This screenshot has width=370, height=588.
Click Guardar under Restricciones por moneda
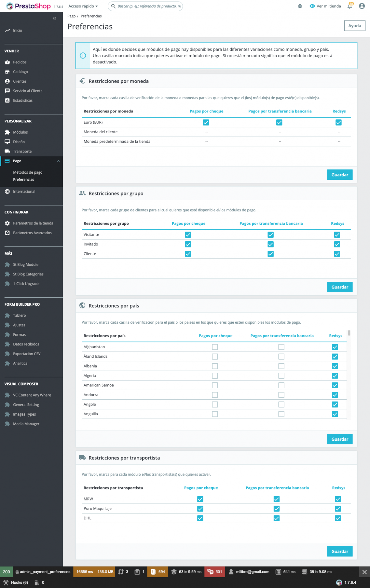[x=340, y=175]
